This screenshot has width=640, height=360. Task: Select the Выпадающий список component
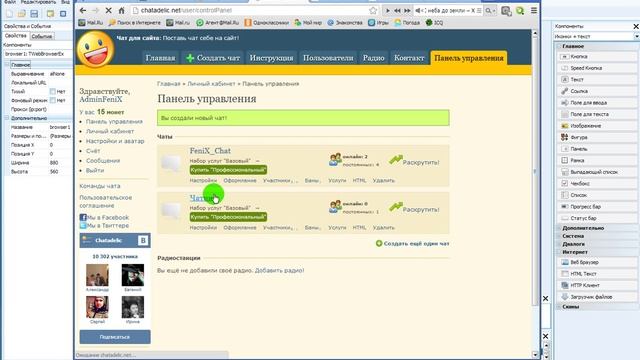(x=596, y=172)
